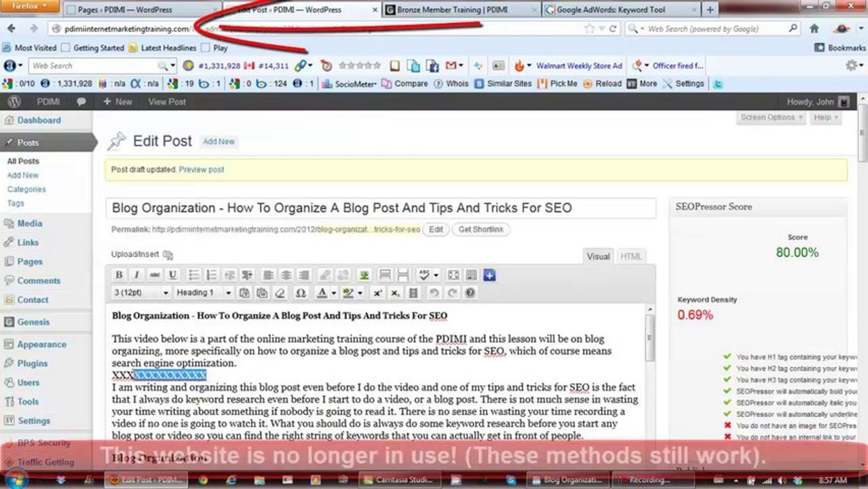Click the text color A swatch
Viewport: 868px width, 489px height.
click(322, 293)
